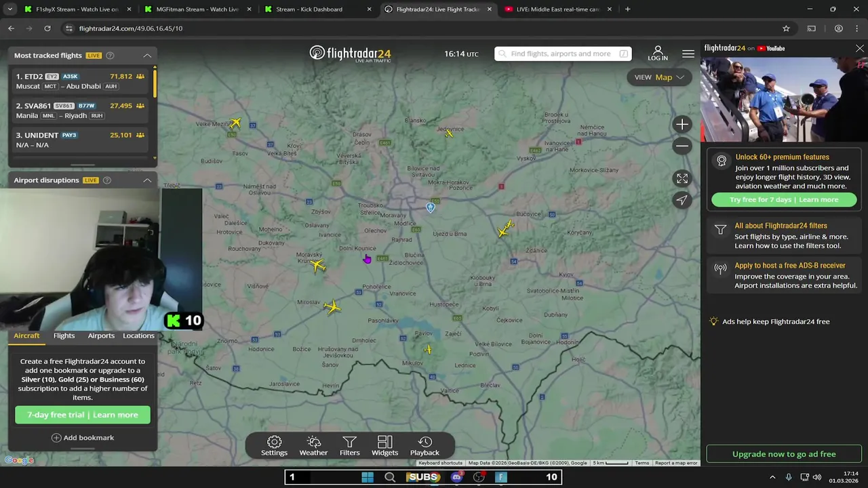The width and height of the screenshot is (868, 488).
Task: Click Report a map error link
Action: [x=676, y=463]
